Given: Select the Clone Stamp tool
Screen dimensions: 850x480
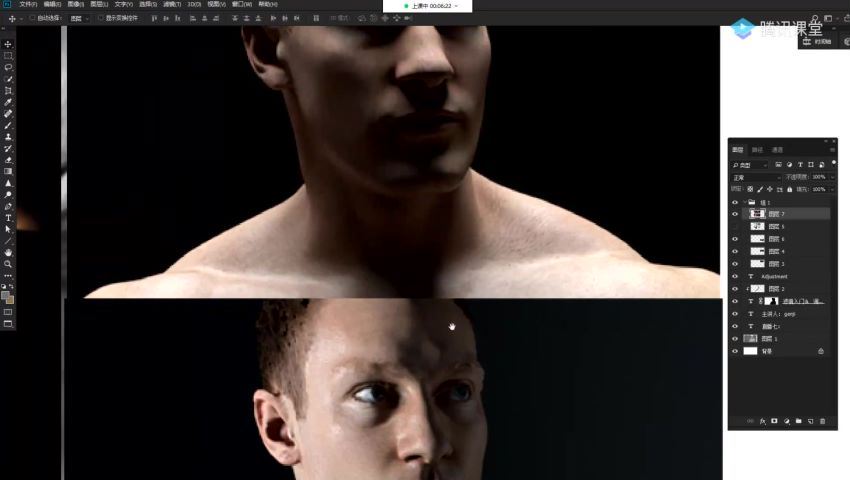Looking at the screenshot, I should (x=8, y=137).
